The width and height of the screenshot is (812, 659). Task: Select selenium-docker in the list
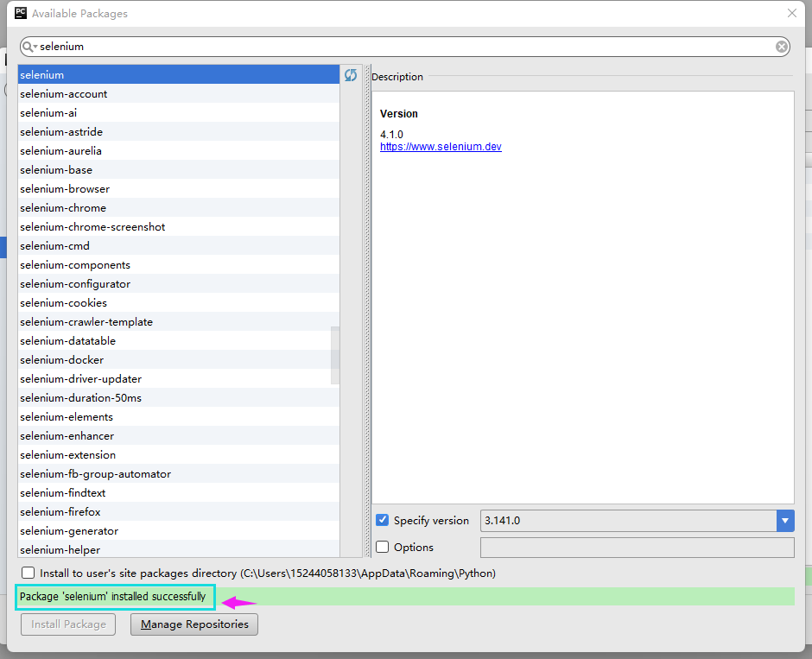tap(179, 359)
